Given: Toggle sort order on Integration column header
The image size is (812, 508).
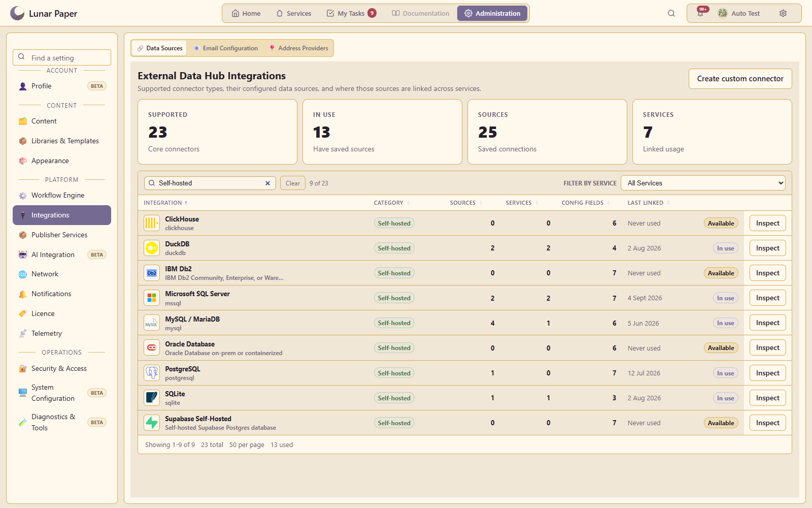Looking at the screenshot, I should (x=165, y=203).
